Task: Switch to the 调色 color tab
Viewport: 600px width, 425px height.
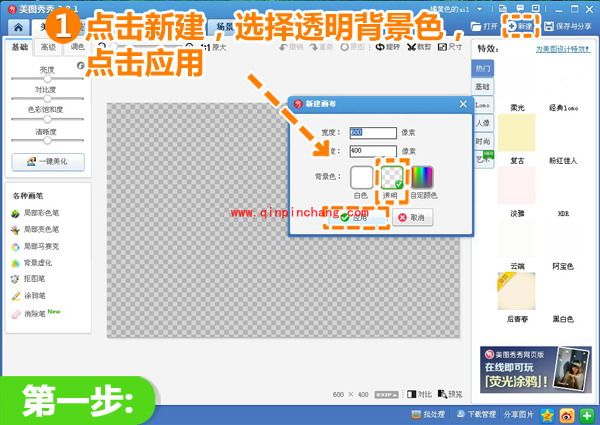Action: 77,47
